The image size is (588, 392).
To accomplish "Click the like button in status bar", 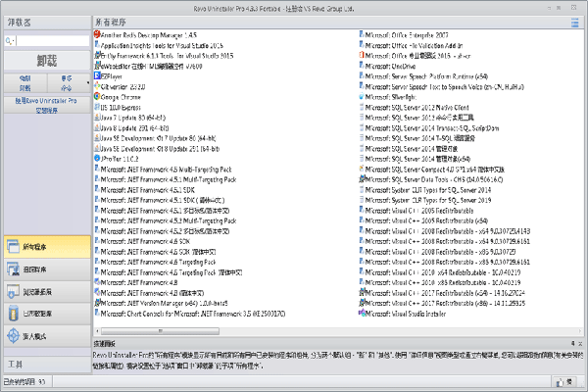I will 564,382.
